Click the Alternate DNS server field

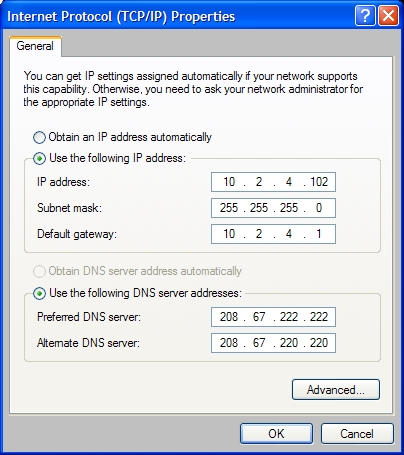pos(273,343)
